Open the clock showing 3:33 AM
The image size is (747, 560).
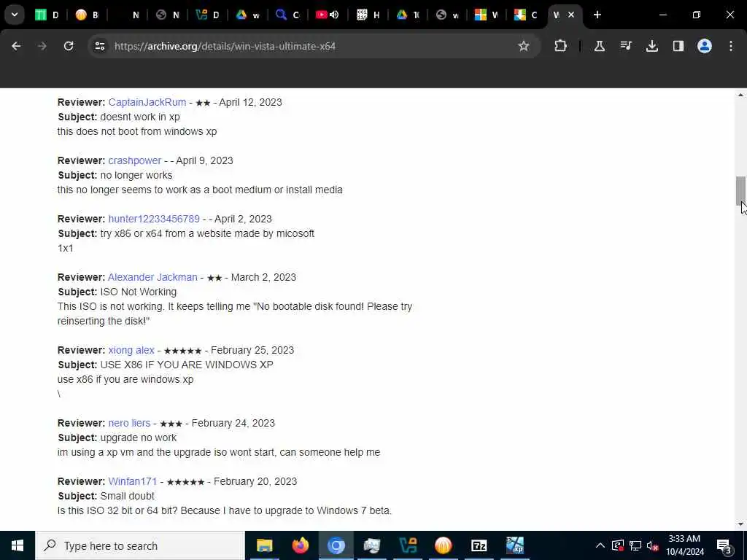(684, 545)
